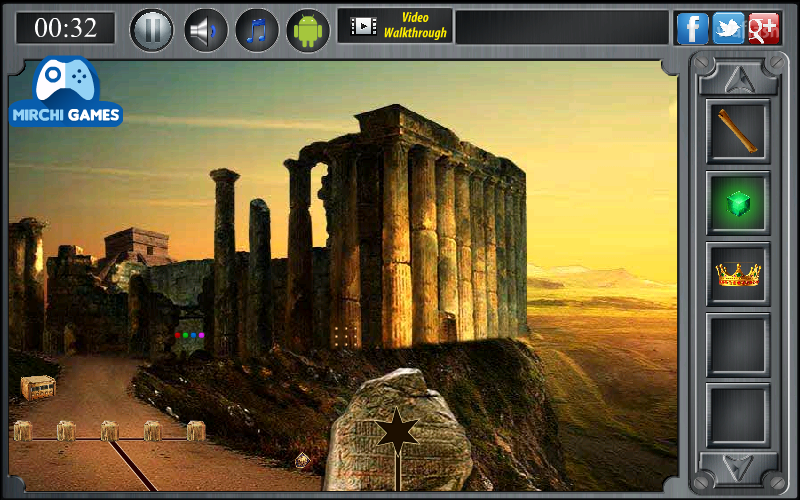Click the magenta dot in the colour clue
This screenshot has height=500, width=800.
point(202,335)
